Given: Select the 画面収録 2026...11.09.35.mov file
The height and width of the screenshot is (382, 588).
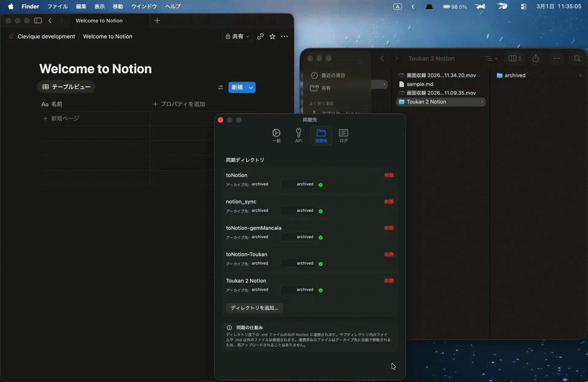Looking at the screenshot, I should pos(441,93).
